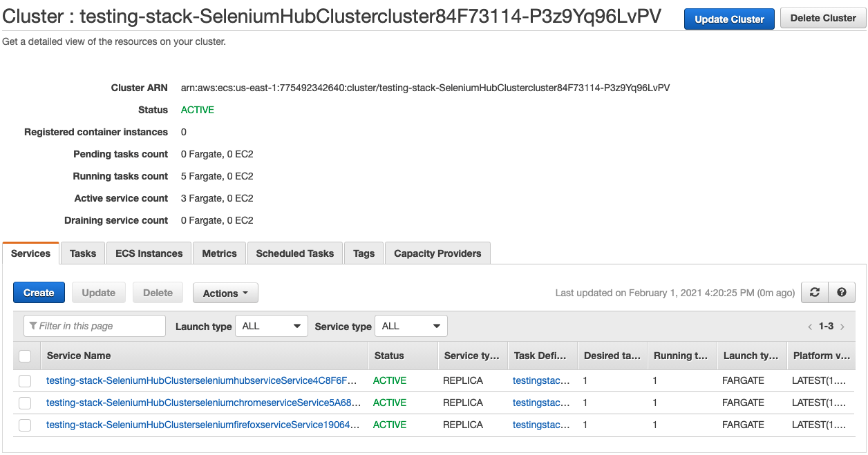The height and width of the screenshot is (455, 868).
Task: Click the Update service button
Action: pos(99,293)
